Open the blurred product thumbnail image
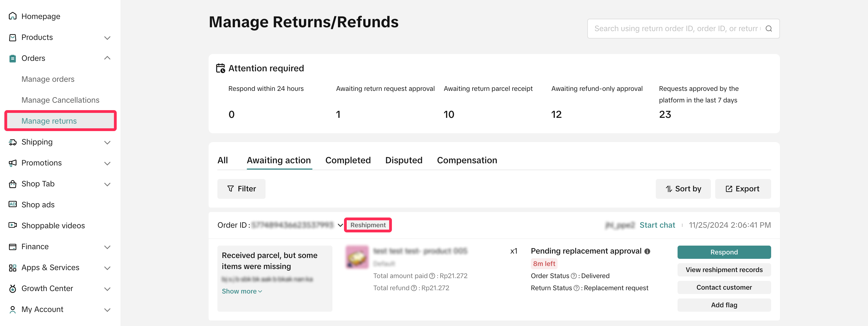The image size is (868, 326). (x=357, y=257)
